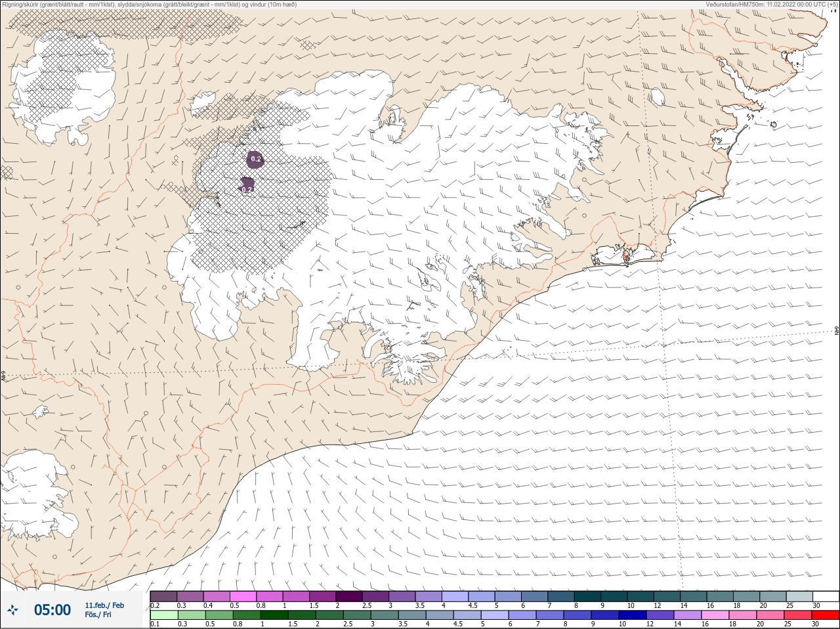The width and height of the screenshot is (840, 629).
Task: Pick the lower legend pink swatch at 18
Action: 743,615
